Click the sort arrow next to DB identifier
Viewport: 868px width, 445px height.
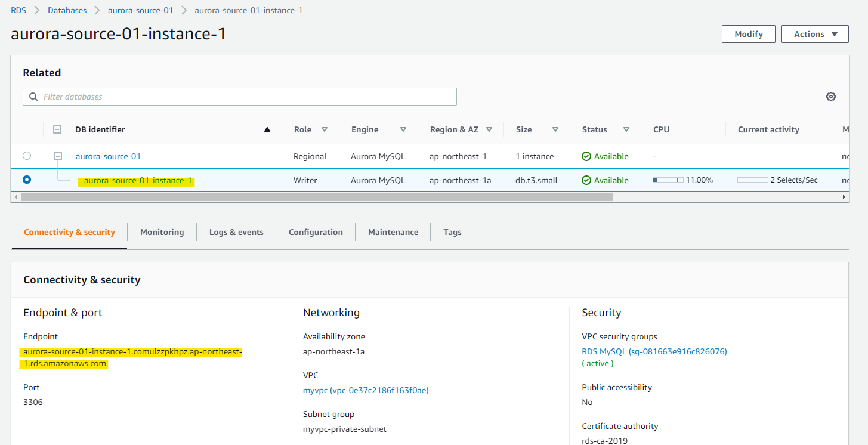click(x=267, y=129)
